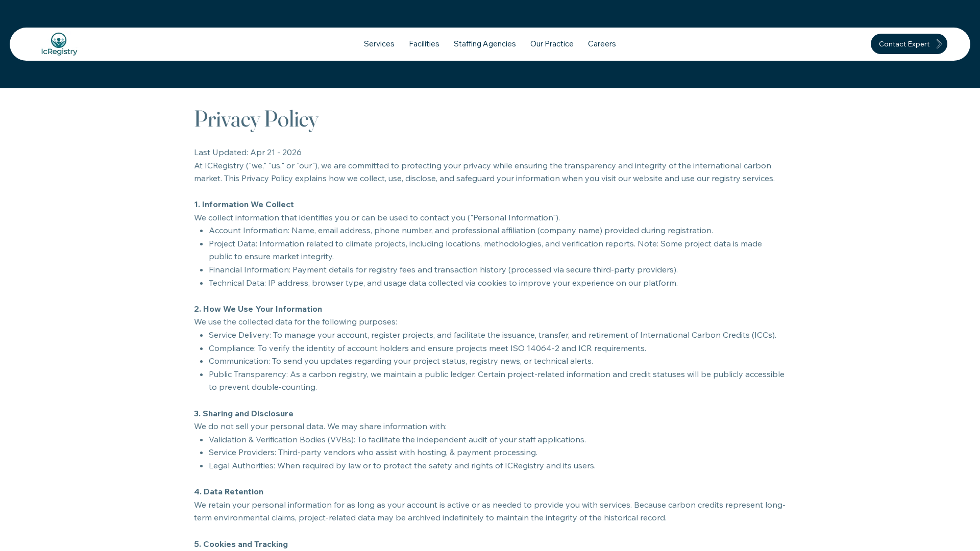Click the paragraph starting "At ICRegistry"
The image size is (980, 551).
pos(484,172)
